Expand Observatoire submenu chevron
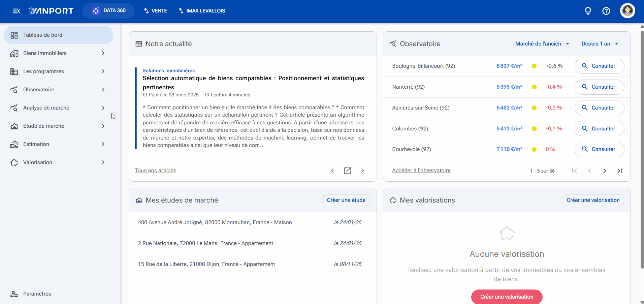 pos(103,90)
